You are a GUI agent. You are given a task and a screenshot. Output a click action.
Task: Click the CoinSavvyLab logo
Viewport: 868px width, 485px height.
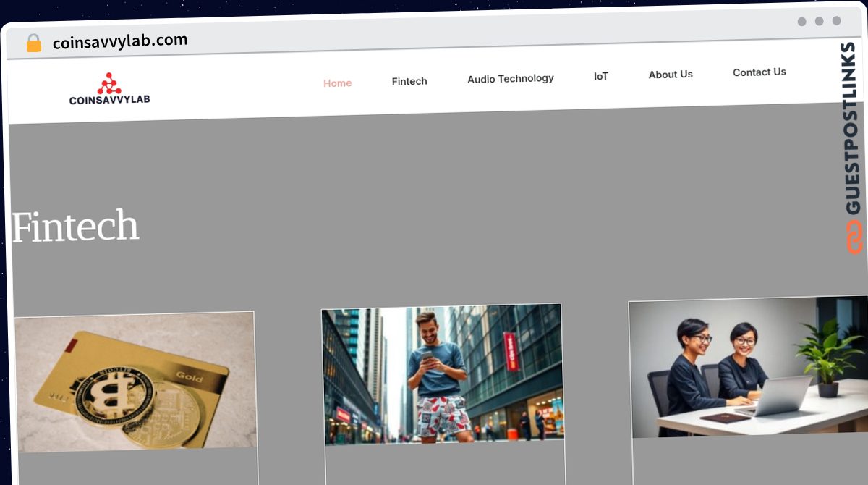click(x=110, y=89)
